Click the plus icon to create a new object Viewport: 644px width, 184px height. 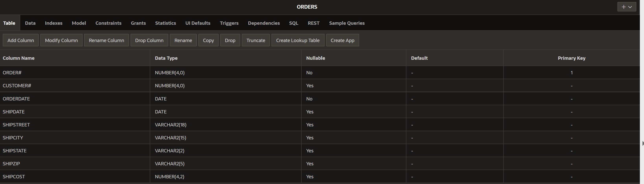point(624,7)
